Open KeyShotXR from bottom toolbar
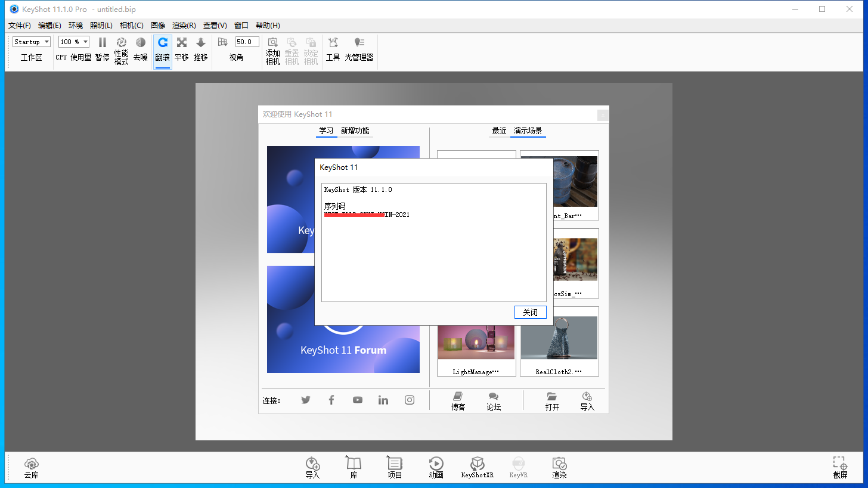The height and width of the screenshot is (488, 868). coord(477,468)
